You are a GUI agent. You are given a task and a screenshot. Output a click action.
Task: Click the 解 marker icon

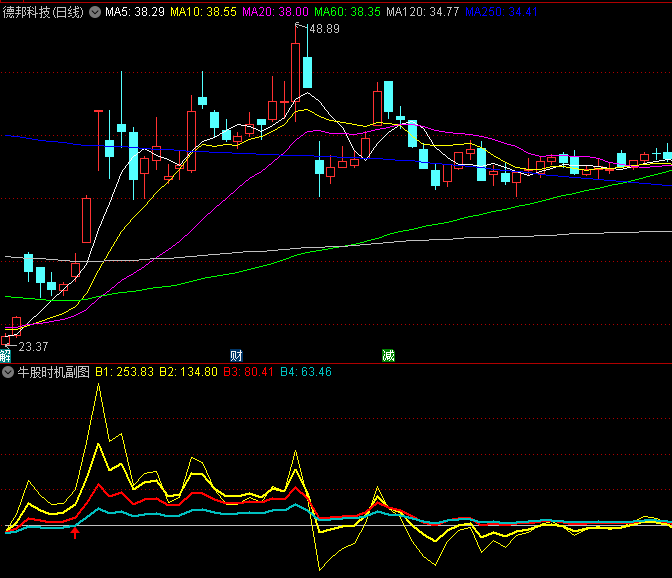5,356
